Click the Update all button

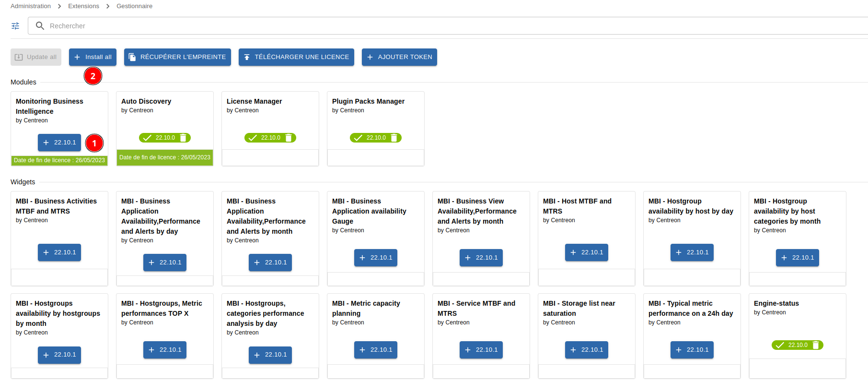point(36,57)
